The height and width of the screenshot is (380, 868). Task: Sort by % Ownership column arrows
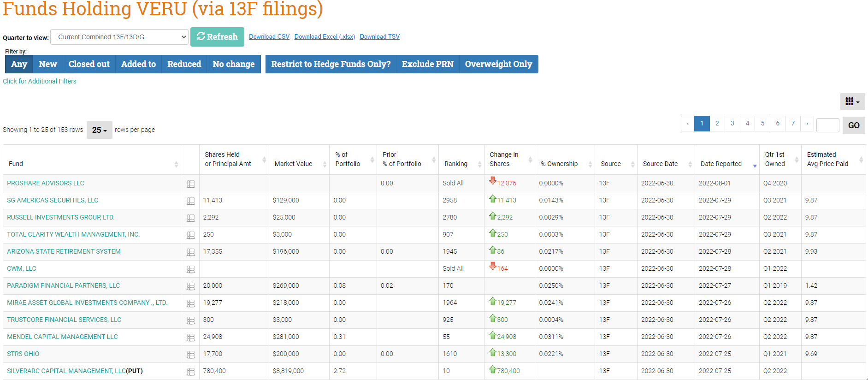point(590,164)
